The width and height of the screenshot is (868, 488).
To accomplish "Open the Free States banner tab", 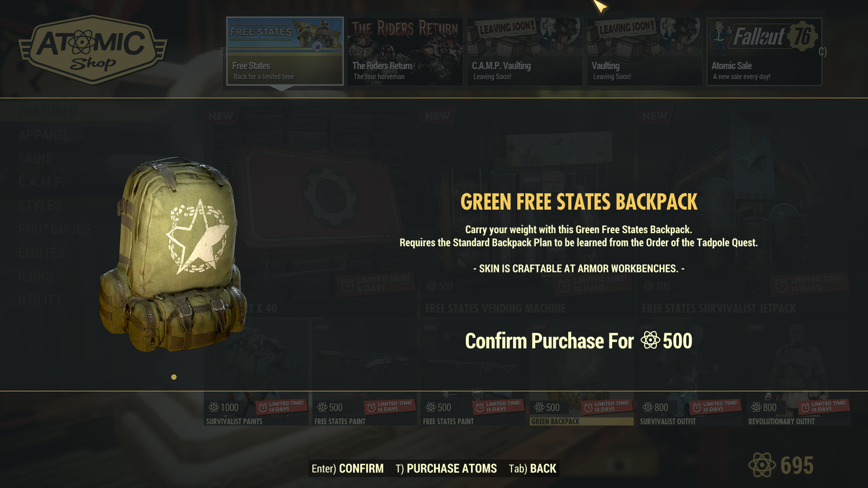I will click(285, 51).
